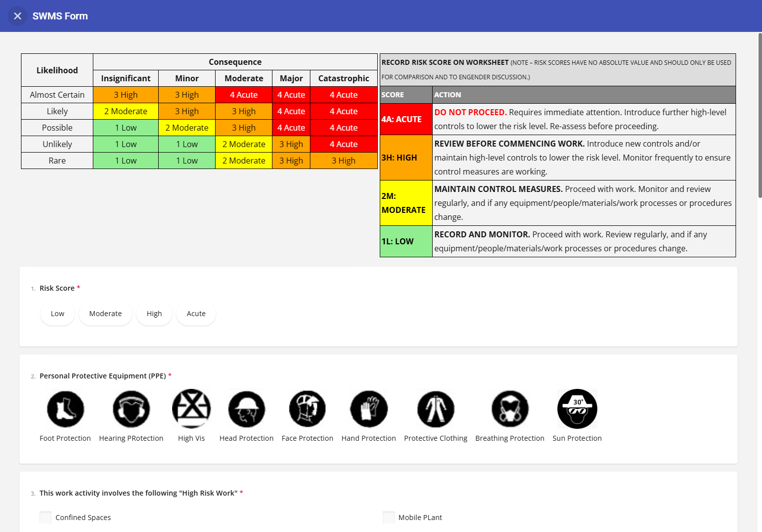Click the SWMS Form title

[60, 16]
